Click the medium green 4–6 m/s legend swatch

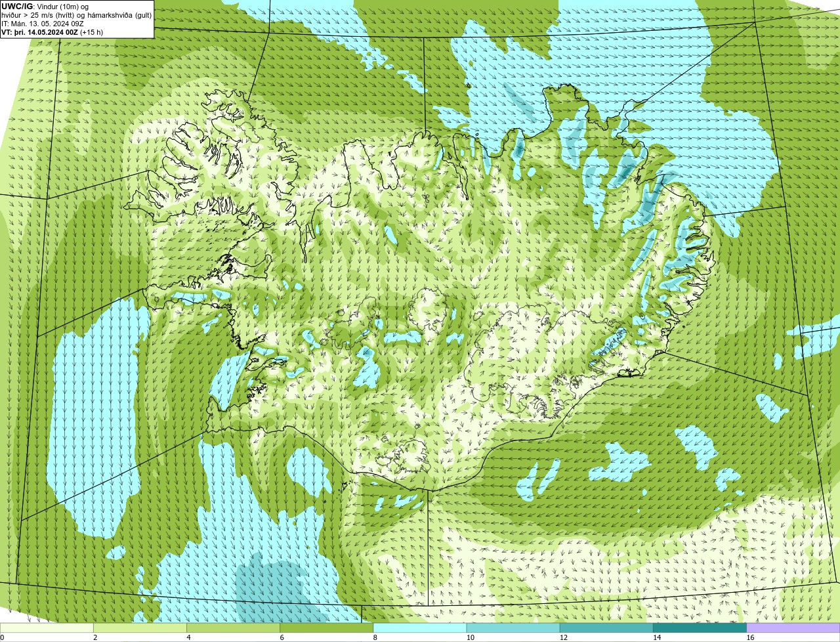tap(234, 628)
